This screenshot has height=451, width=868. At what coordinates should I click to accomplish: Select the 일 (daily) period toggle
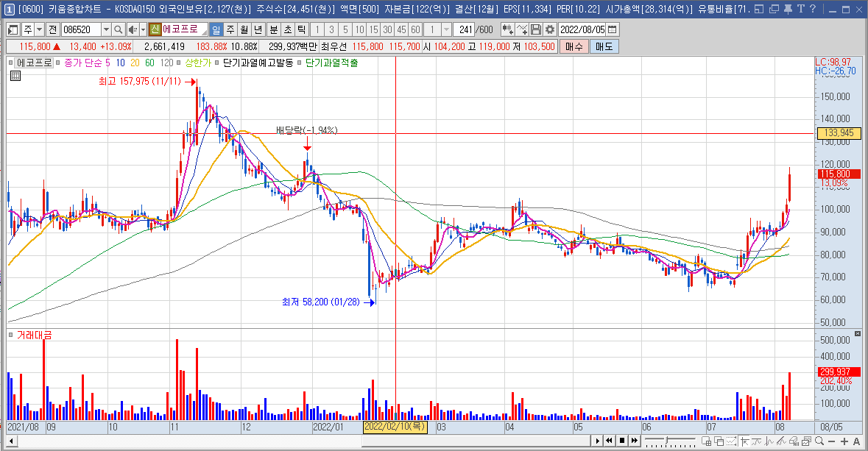[x=216, y=30]
